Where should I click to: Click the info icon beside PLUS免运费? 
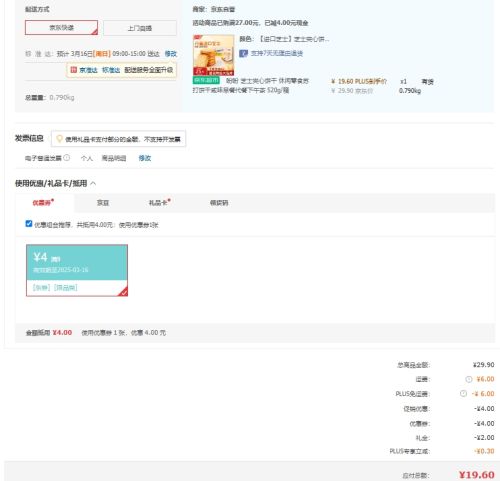[x=463, y=394]
